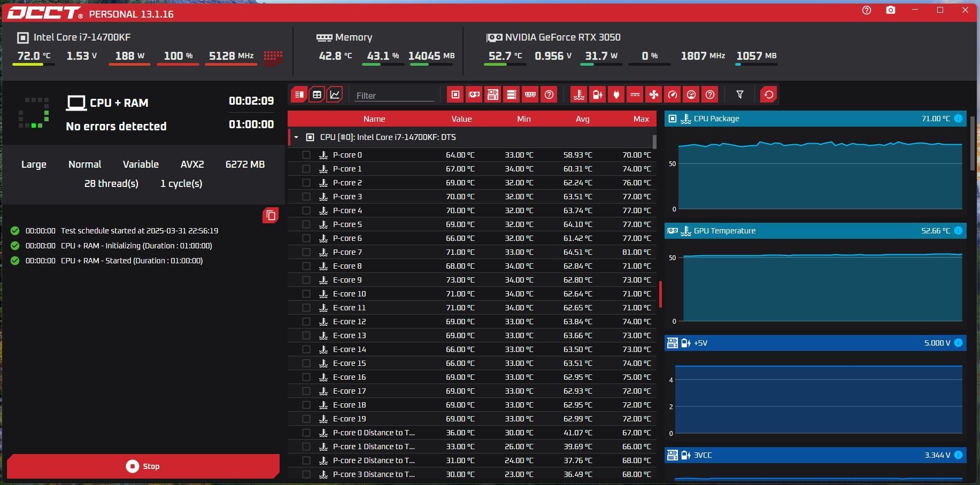
Task: Toggle the voltage battery filter icon
Action: click(x=597, y=95)
